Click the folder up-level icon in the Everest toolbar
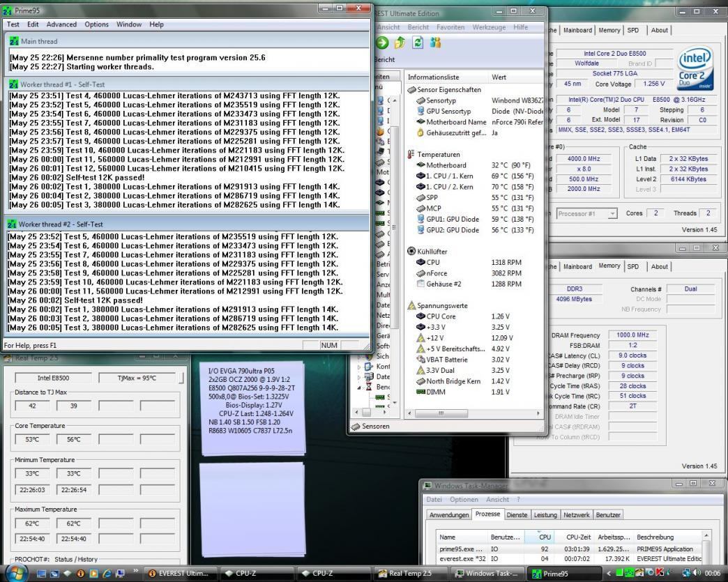 coord(400,43)
